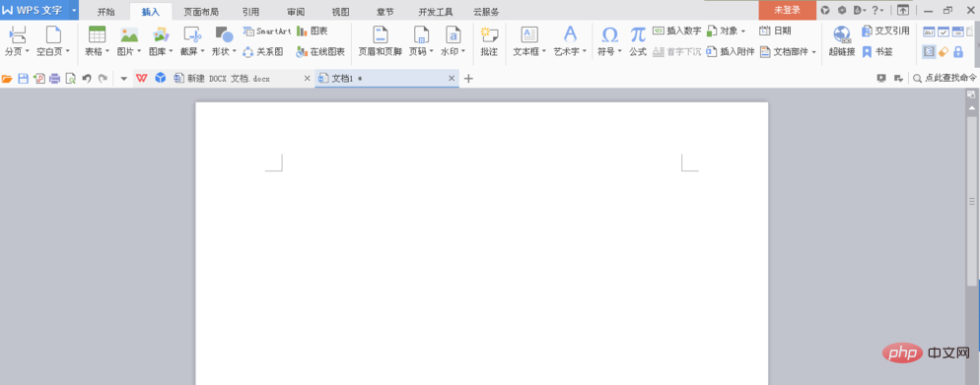The height and width of the screenshot is (385, 980).
Task: Expand the 对象 object dropdown
Action: pos(743,32)
